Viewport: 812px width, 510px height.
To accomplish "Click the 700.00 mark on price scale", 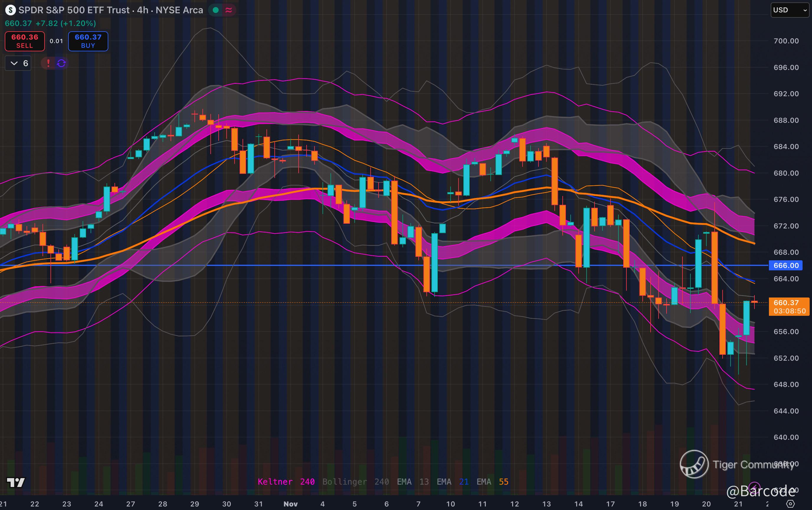I will [786, 41].
